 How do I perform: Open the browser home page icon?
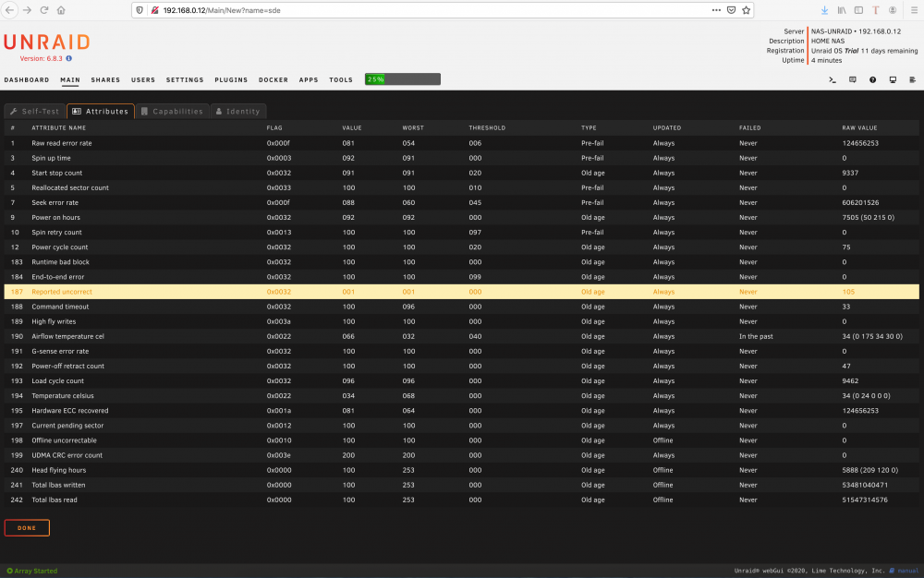point(61,10)
